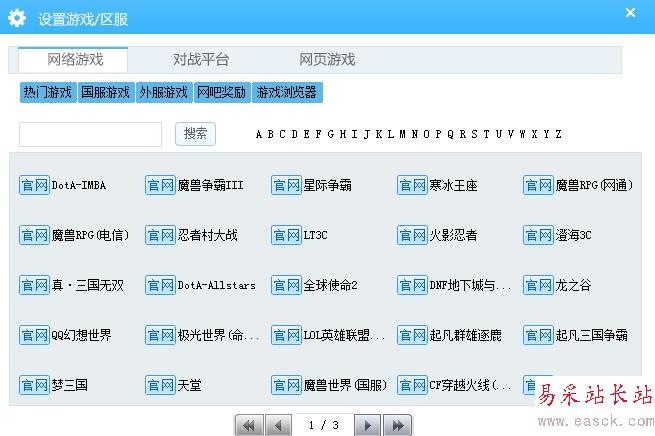This screenshot has height=436, width=655.
Task: Open 官网 icon next to 龙之谷
Action: point(539,285)
